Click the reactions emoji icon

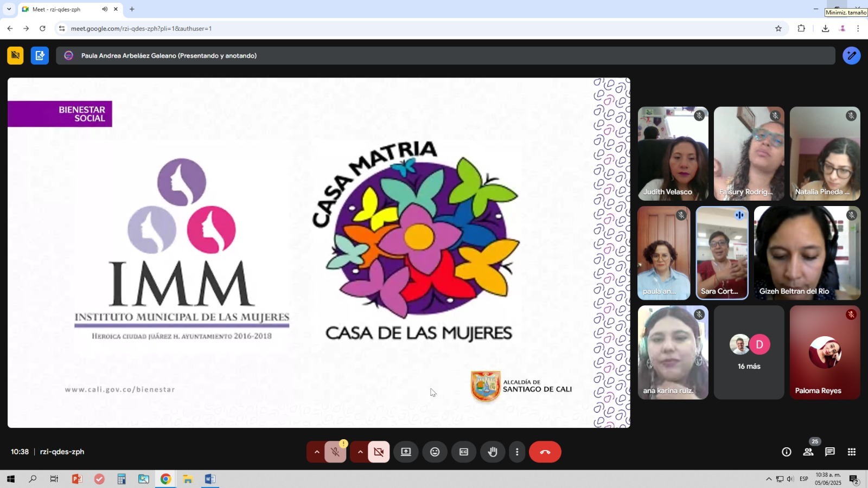tap(435, 452)
